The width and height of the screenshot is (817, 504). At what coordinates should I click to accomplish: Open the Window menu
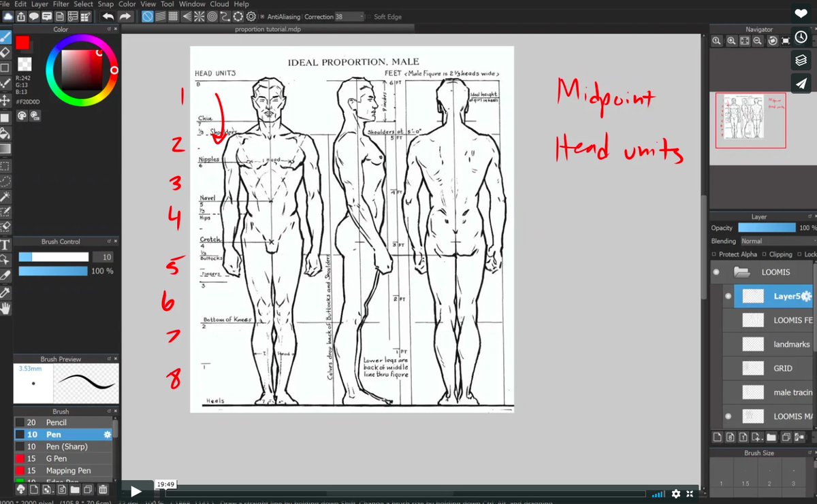[192, 4]
